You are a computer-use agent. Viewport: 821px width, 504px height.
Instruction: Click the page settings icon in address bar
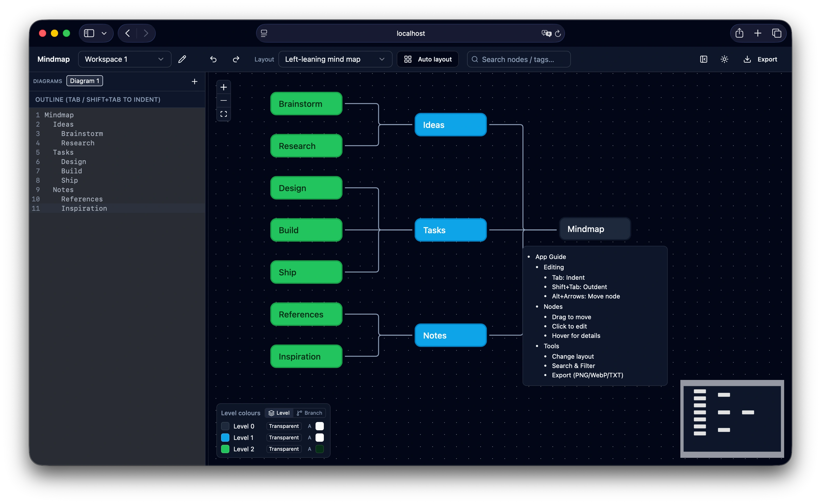(264, 33)
